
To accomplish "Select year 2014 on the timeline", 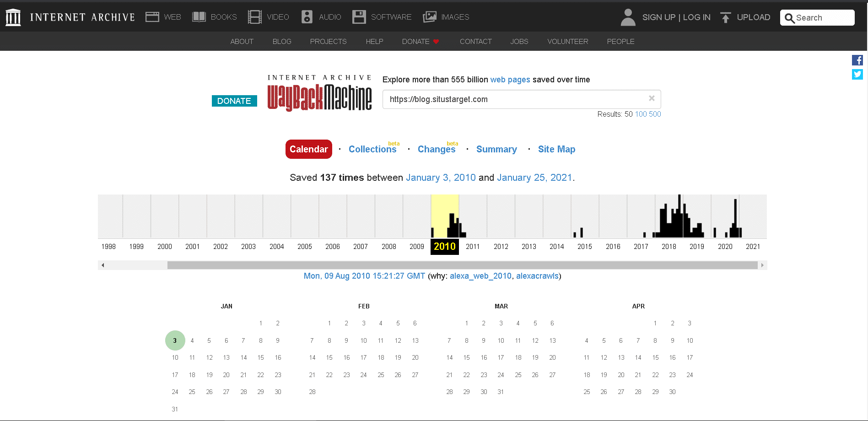I will click(x=556, y=246).
